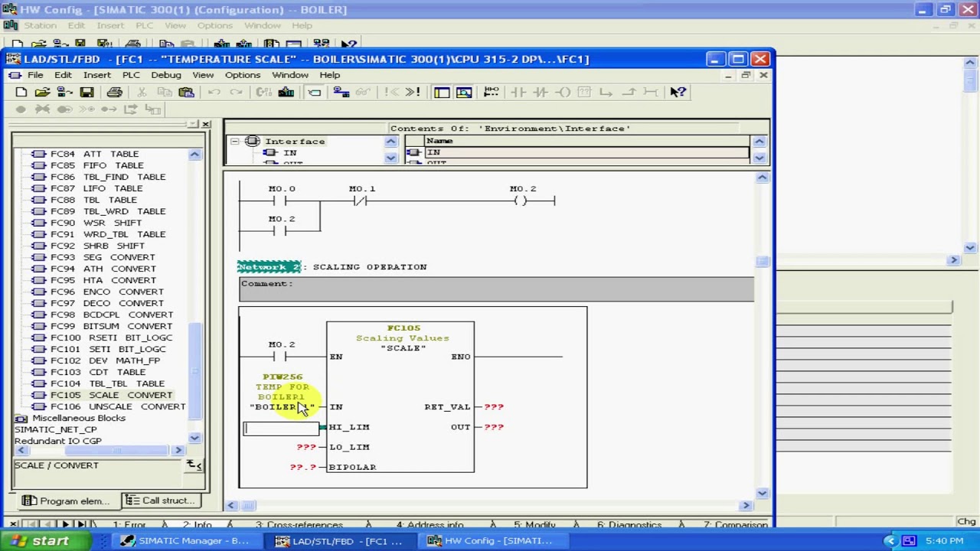The width and height of the screenshot is (980, 551).
Task: Click the Open branch toolbar icon
Action: pos(606,92)
